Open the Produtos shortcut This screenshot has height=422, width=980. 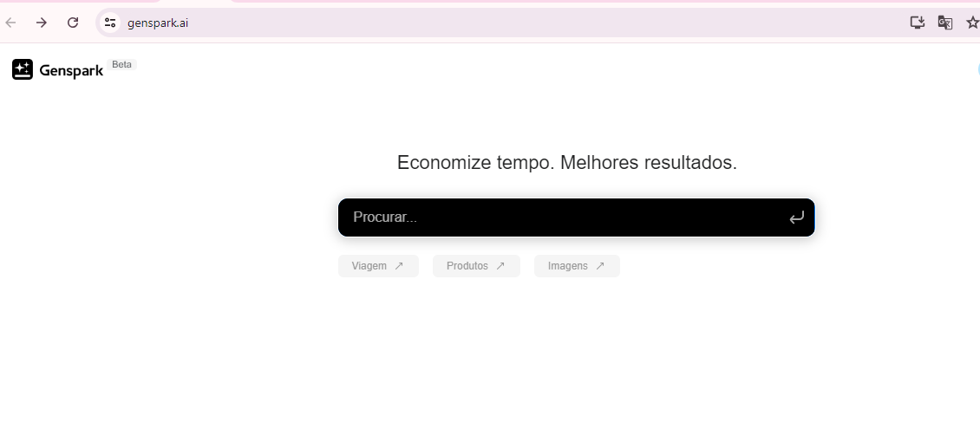(x=476, y=266)
